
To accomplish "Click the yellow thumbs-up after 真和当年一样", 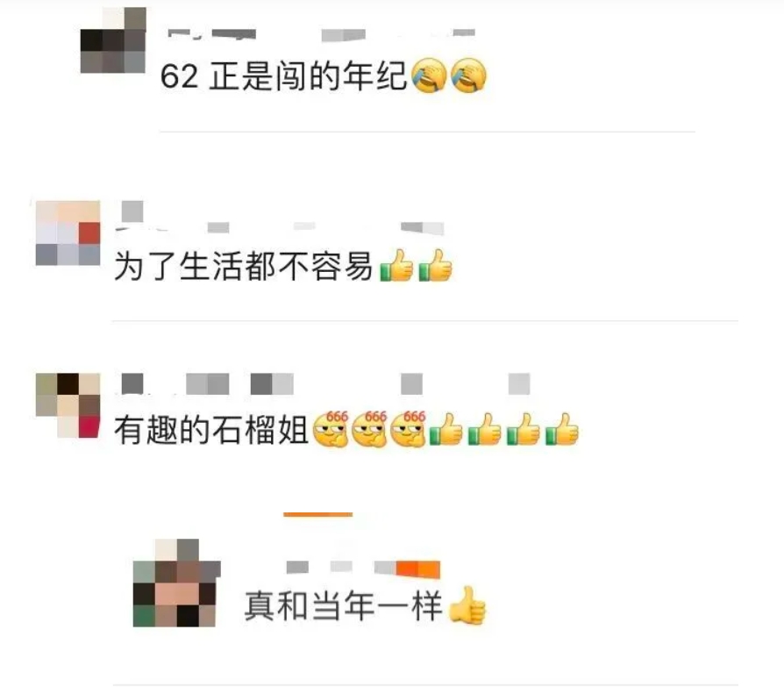I will [x=467, y=605].
